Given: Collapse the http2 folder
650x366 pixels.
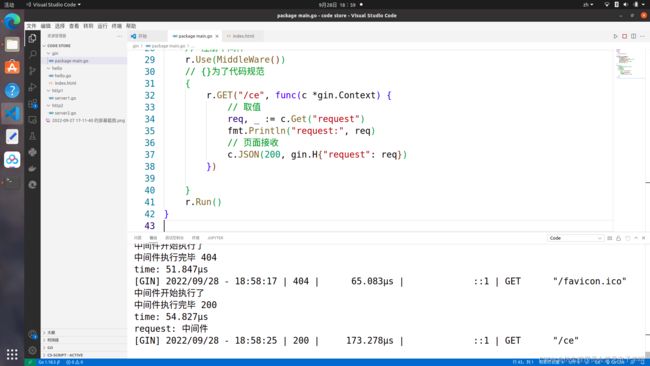Looking at the screenshot, I should (84, 105).
